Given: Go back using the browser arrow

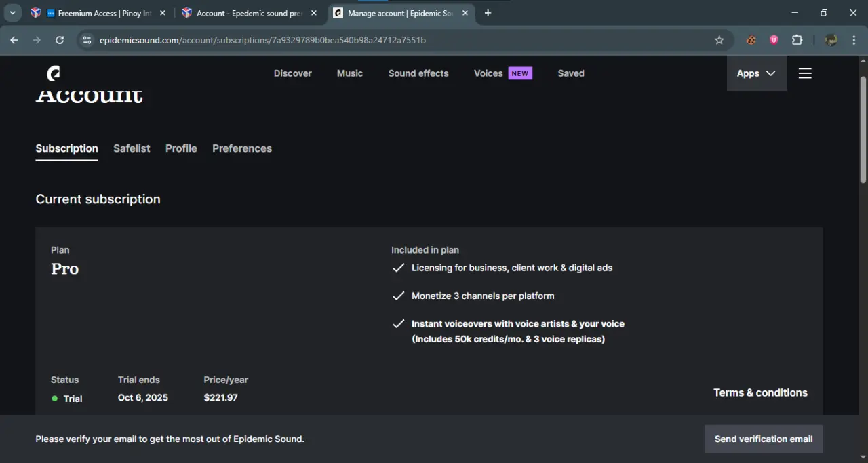Looking at the screenshot, I should coord(14,40).
